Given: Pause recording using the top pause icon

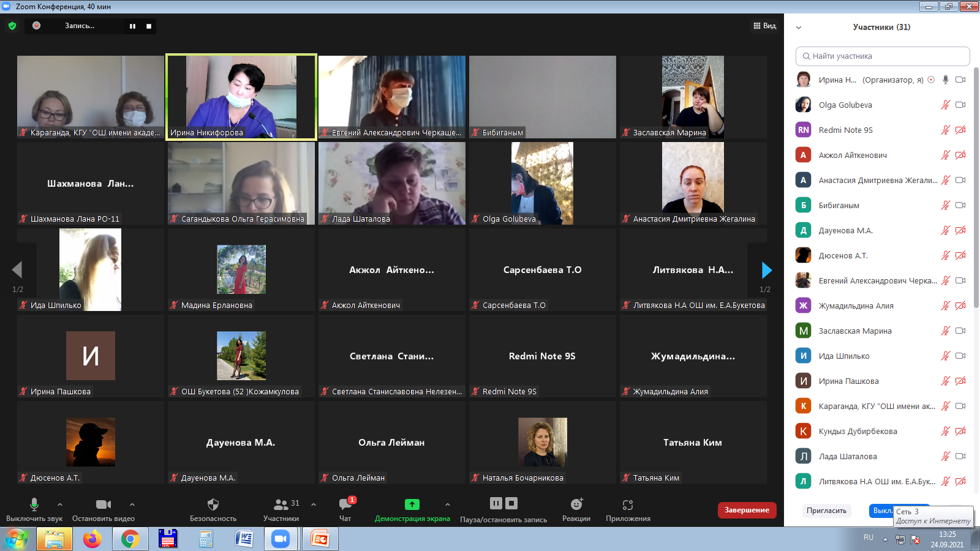Looking at the screenshot, I should [x=132, y=26].
